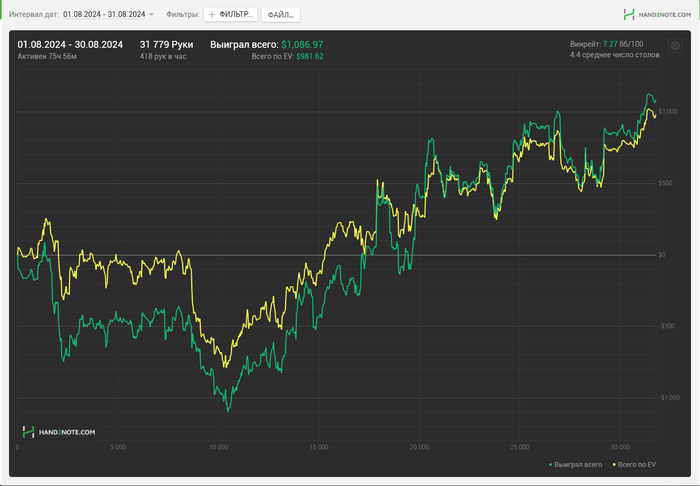Click the -$1,000 y-axis label
Viewport: 700px width, 486px height.
click(x=669, y=398)
